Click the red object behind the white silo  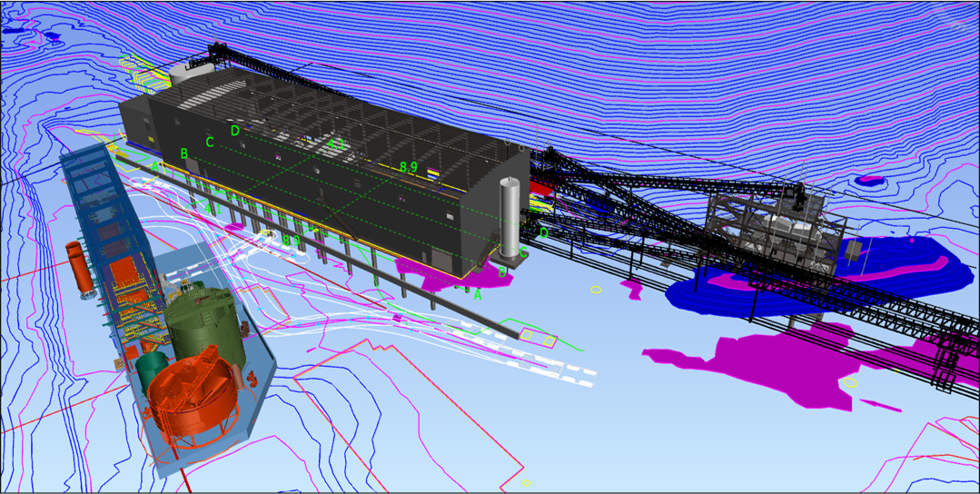pos(541,186)
